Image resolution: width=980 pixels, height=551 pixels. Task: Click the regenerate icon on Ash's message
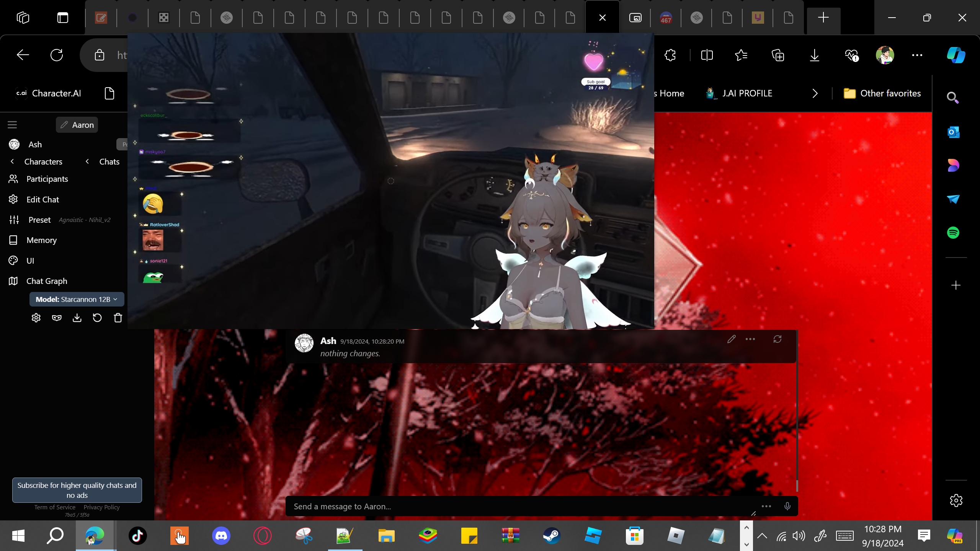pyautogui.click(x=777, y=339)
